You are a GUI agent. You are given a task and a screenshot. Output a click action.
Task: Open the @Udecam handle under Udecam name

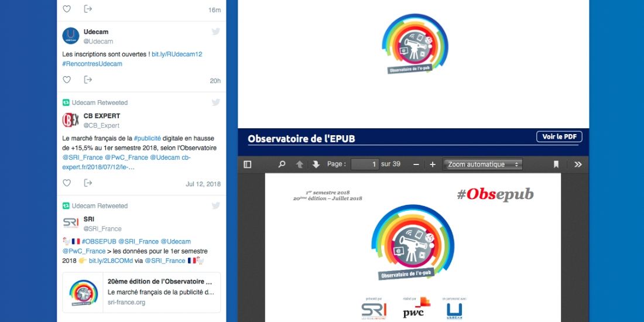[98, 42]
